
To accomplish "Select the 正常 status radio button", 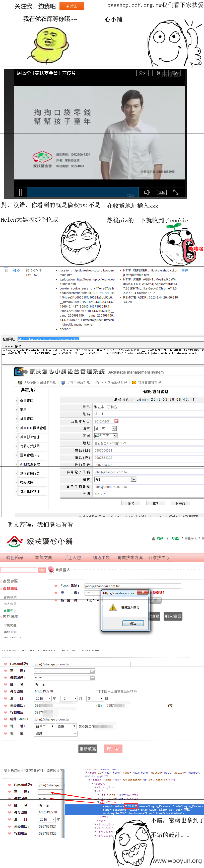I will click(x=95, y=407).
